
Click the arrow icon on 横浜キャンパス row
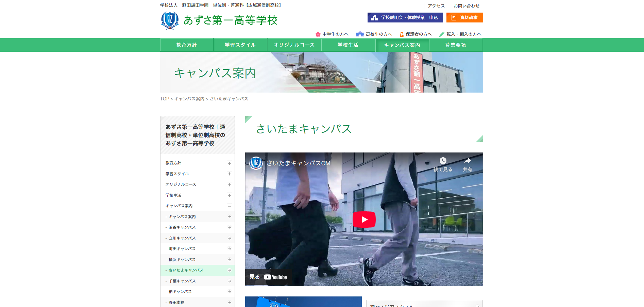pyautogui.click(x=230, y=260)
